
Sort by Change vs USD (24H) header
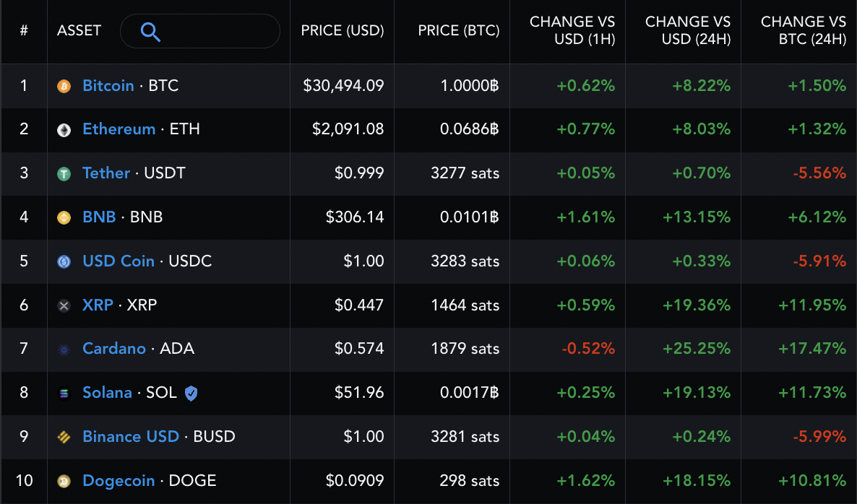coord(688,31)
